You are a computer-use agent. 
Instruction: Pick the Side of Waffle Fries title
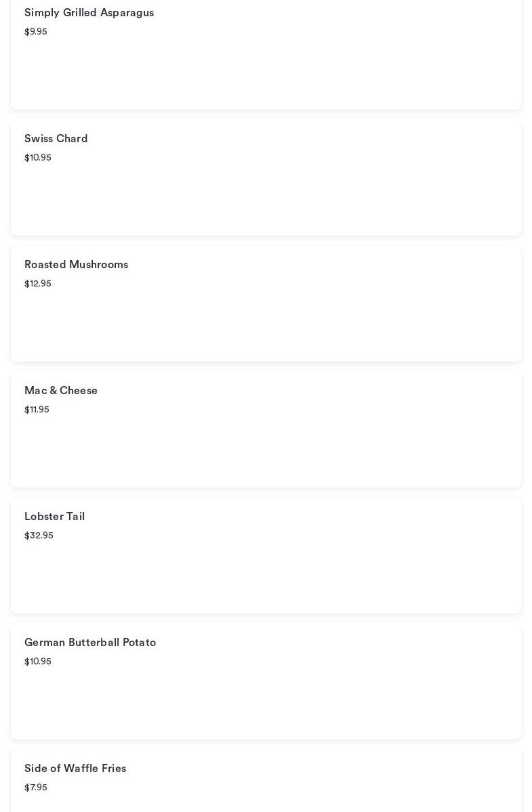click(x=75, y=769)
